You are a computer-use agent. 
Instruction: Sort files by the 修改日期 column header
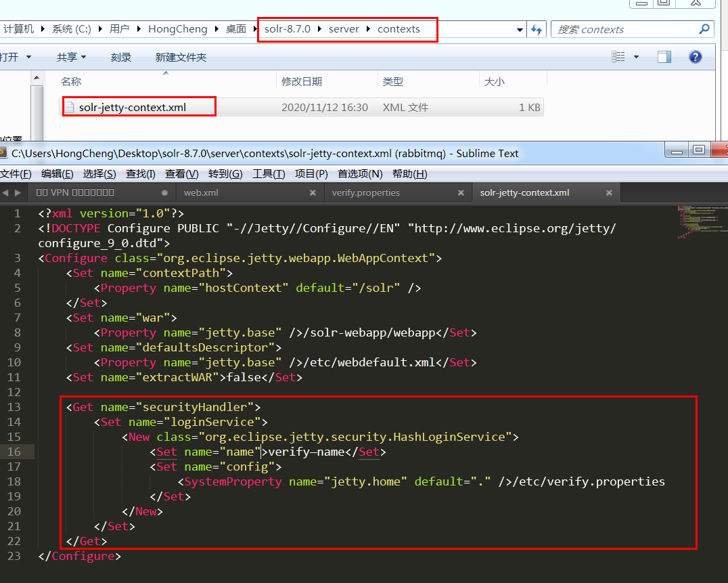302,82
